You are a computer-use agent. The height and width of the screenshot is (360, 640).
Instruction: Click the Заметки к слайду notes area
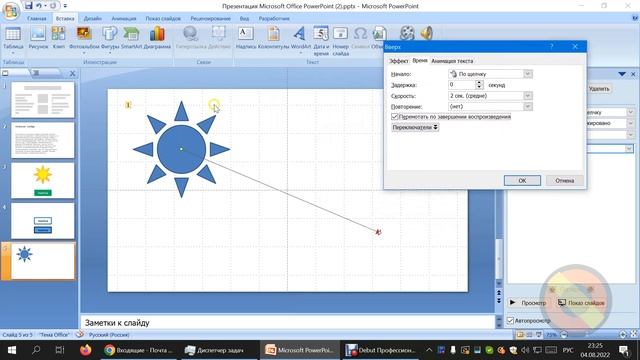coord(287,322)
